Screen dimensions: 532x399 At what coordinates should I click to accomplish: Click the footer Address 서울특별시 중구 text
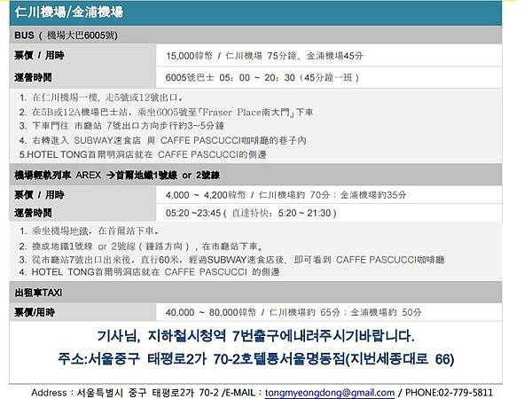coord(124,393)
